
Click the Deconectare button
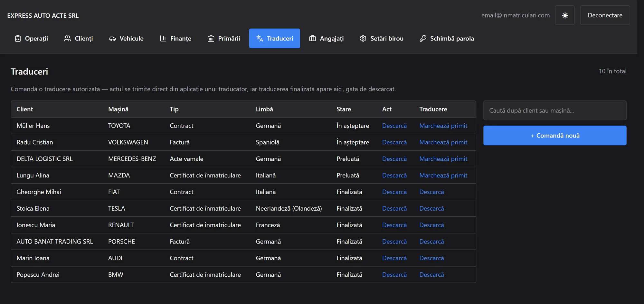pyautogui.click(x=605, y=15)
